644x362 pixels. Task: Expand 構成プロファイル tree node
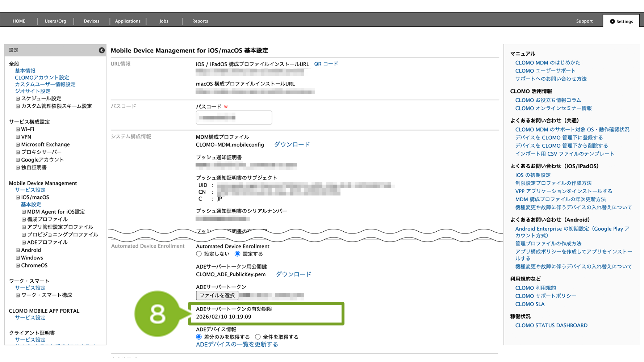[24, 219]
